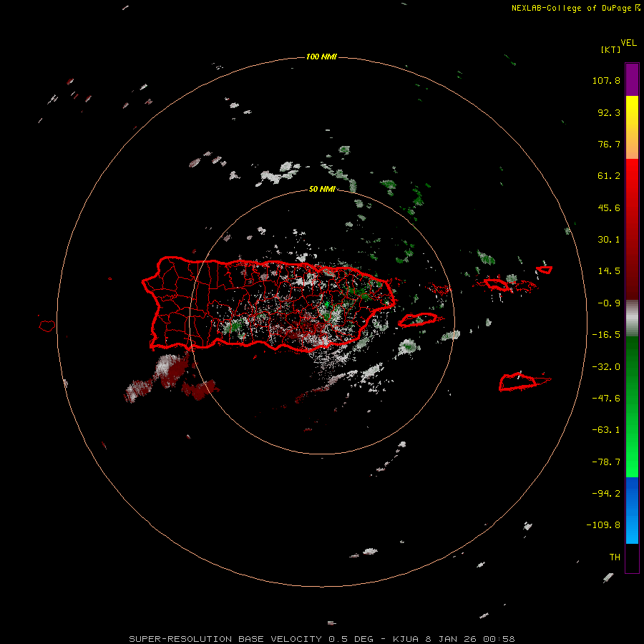Viewport: 644px width, 644px height.
Task: Pick the green segment of the color bar
Action: point(632,406)
